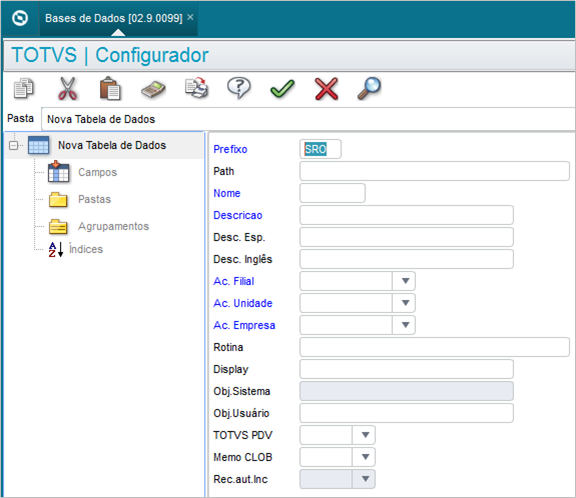Click the Desc. Esp. input field

click(x=407, y=237)
